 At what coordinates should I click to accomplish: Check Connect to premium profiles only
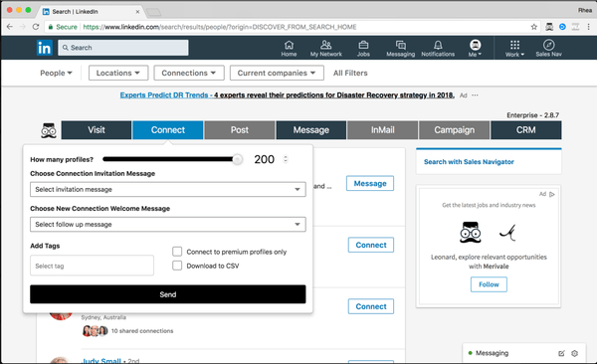click(x=177, y=252)
